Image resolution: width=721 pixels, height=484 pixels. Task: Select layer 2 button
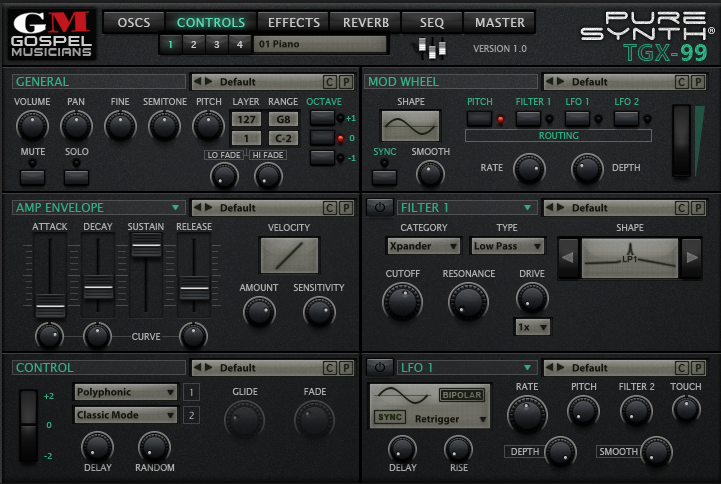pos(193,44)
